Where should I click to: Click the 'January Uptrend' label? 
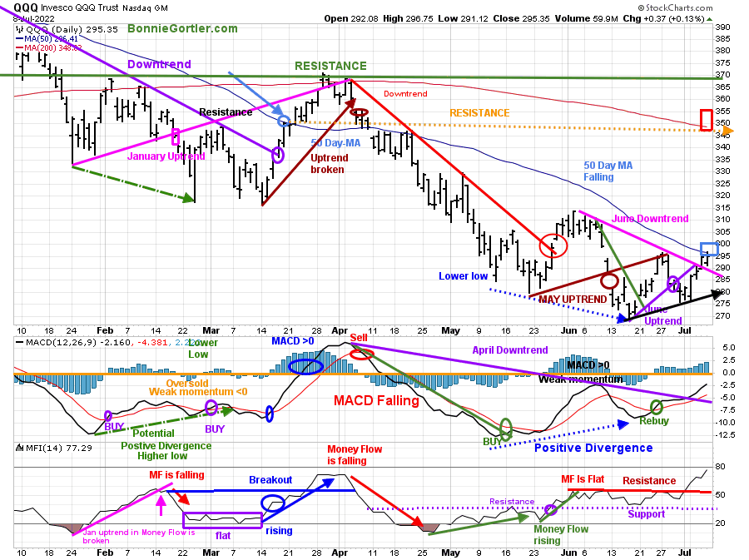(x=166, y=156)
